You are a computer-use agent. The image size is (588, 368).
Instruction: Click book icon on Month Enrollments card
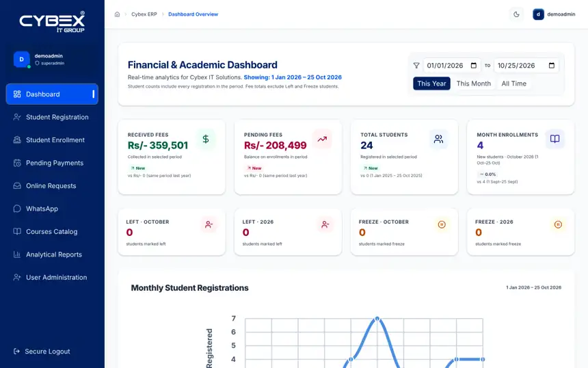[554, 139]
